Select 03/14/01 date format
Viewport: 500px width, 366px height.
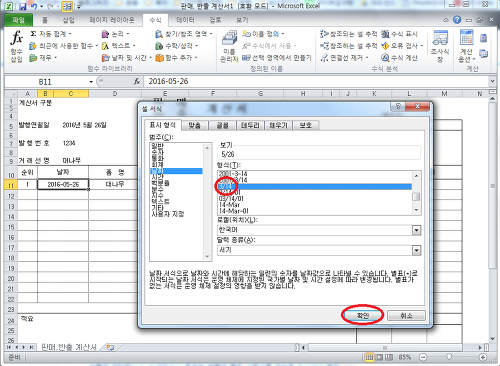pyautogui.click(x=231, y=199)
